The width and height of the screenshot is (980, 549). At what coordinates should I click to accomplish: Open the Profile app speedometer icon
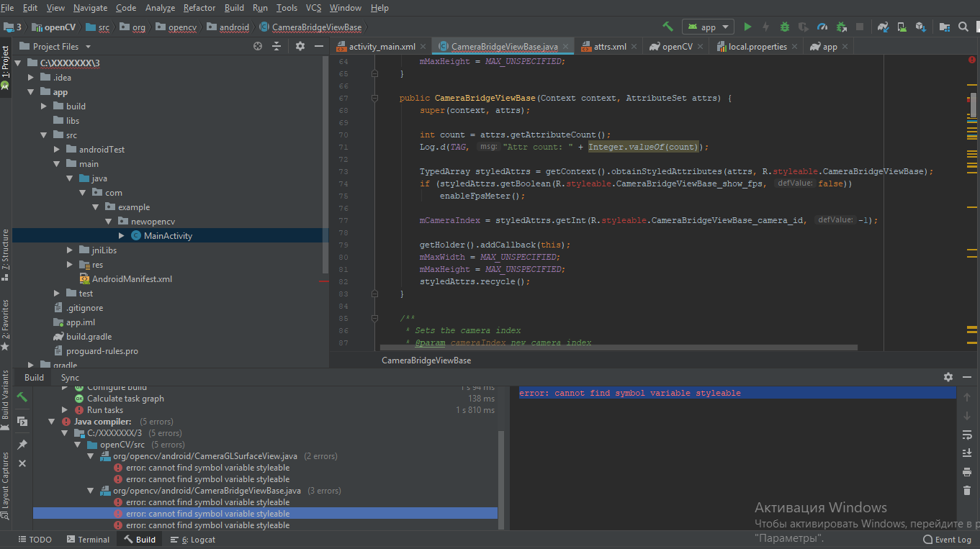coord(822,27)
